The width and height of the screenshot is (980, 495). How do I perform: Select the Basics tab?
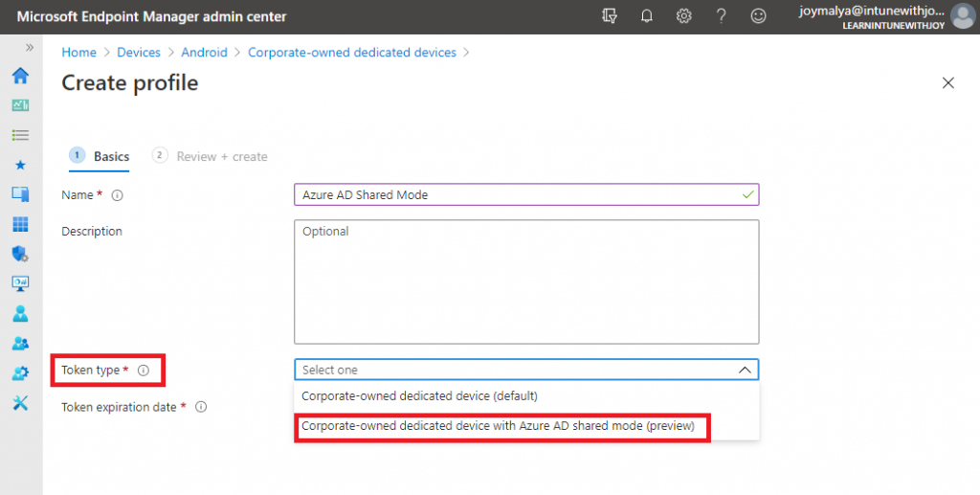[x=100, y=156]
